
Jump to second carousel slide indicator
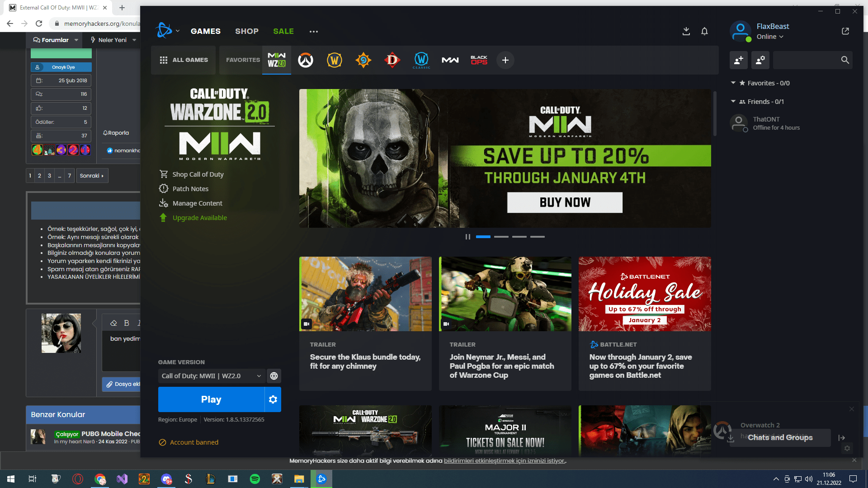[x=501, y=237]
